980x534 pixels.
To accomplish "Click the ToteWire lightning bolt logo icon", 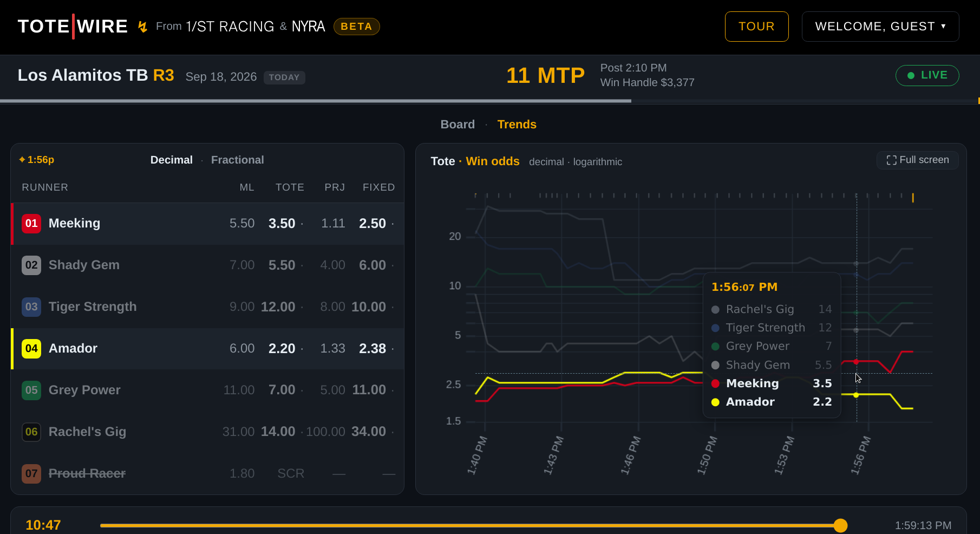I will 142,27.
